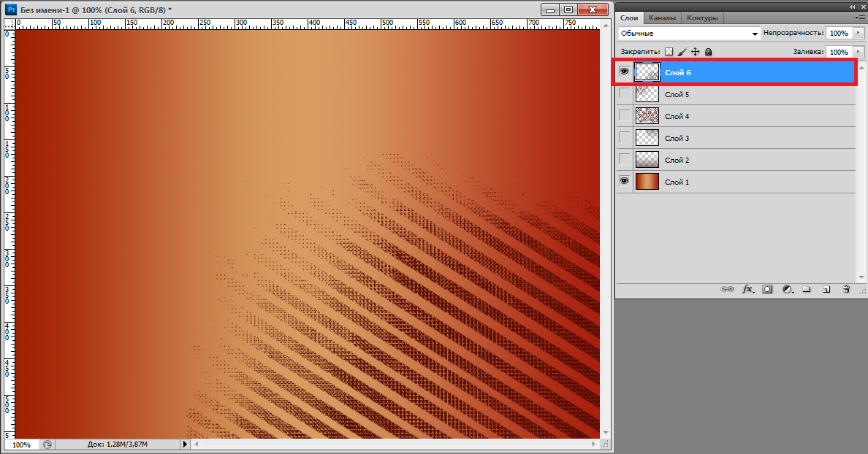Click the Заливка 100% value field
Viewport: 868px width, 454px height.
[839, 51]
